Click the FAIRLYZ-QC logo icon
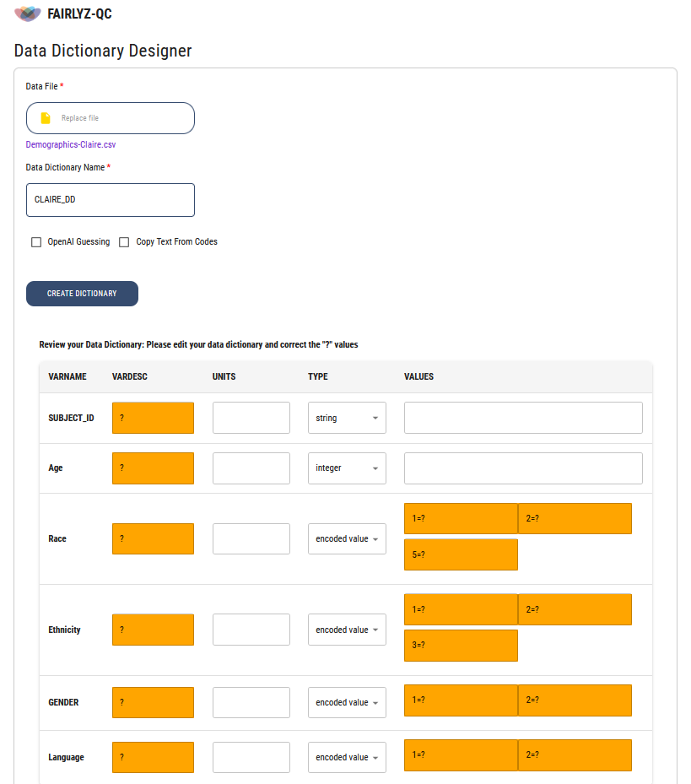This screenshot has width=691, height=784. pyautogui.click(x=28, y=14)
